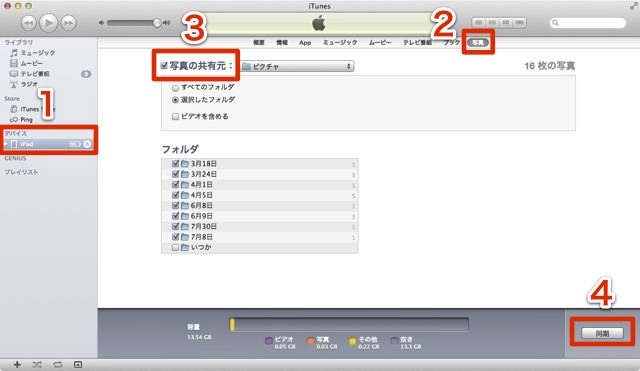Click the 3月18日 folder icon
This screenshot has width=640, height=371.
point(185,164)
